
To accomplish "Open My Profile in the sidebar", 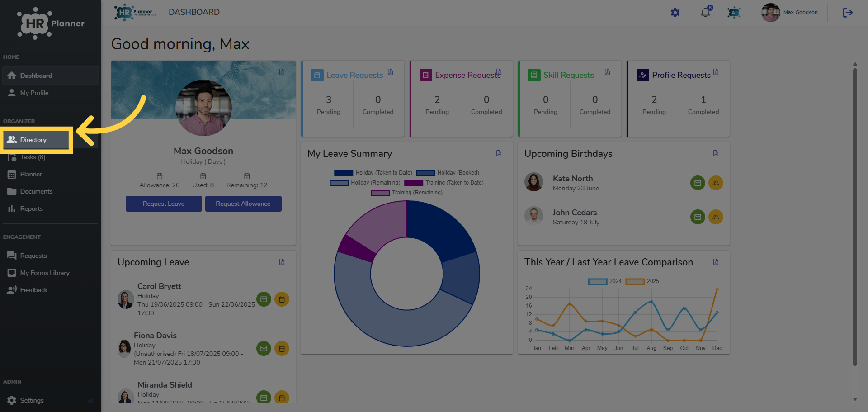I will point(50,93).
